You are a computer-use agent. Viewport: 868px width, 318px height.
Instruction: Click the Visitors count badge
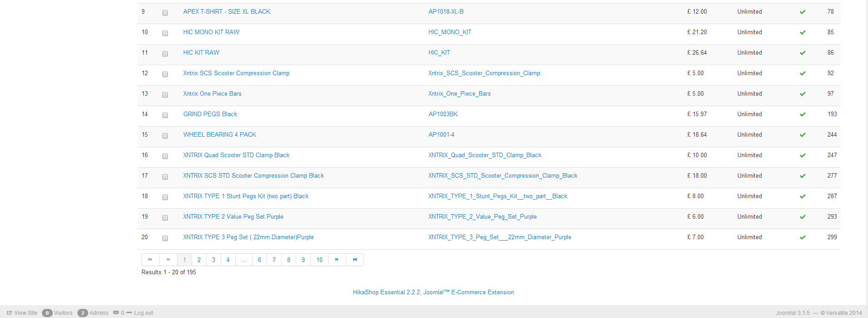point(47,313)
